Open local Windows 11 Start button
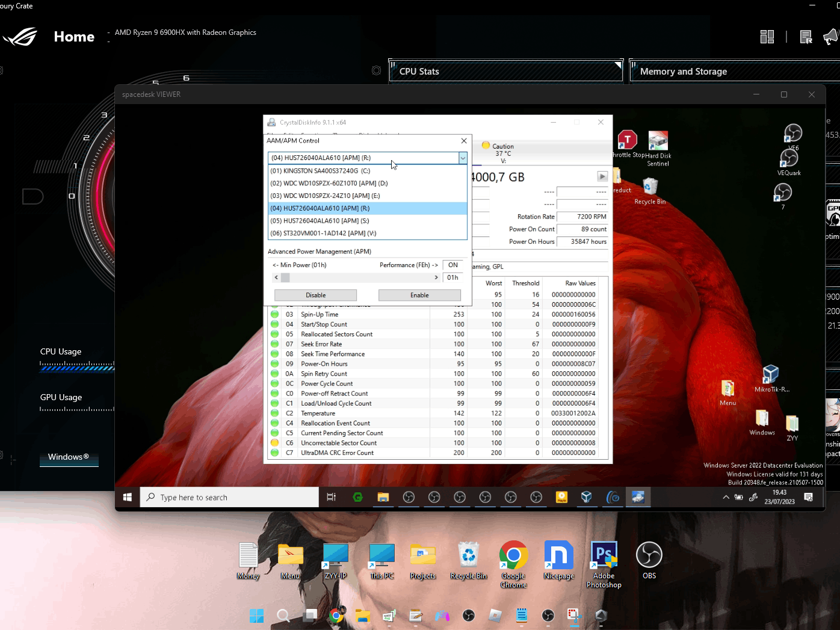This screenshot has height=630, width=840. (x=256, y=616)
